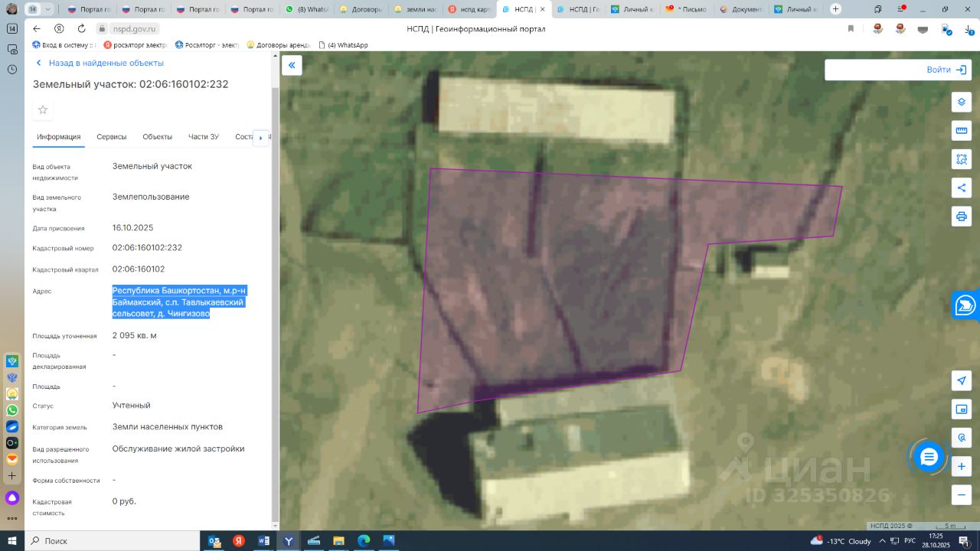Click the 2 095 кв. м area value
Viewport: 980px width, 551px height.
tap(135, 336)
